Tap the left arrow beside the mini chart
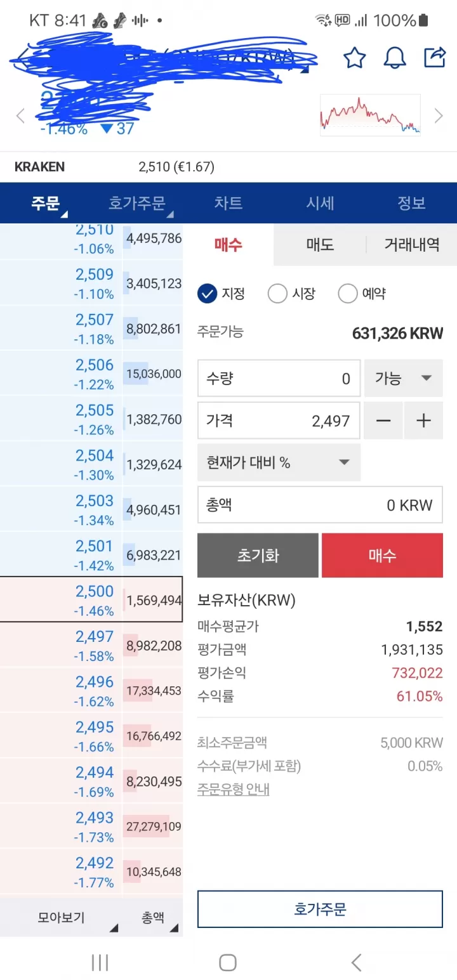The width and height of the screenshot is (457, 980). coord(20,115)
